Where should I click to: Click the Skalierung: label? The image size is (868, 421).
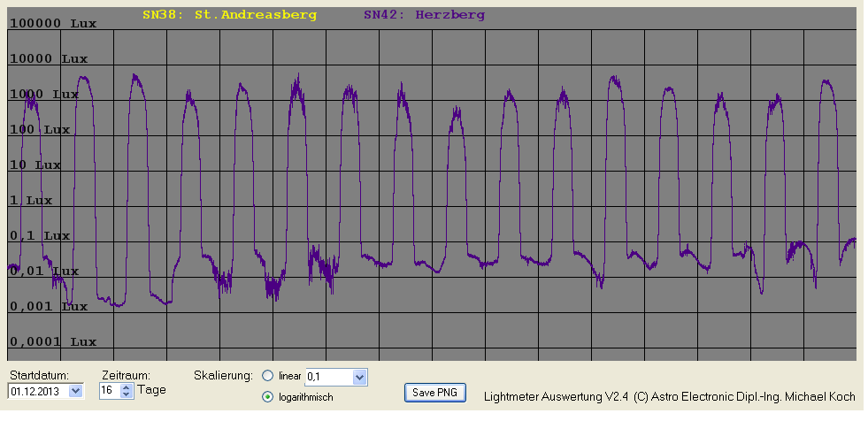(223, 376)
